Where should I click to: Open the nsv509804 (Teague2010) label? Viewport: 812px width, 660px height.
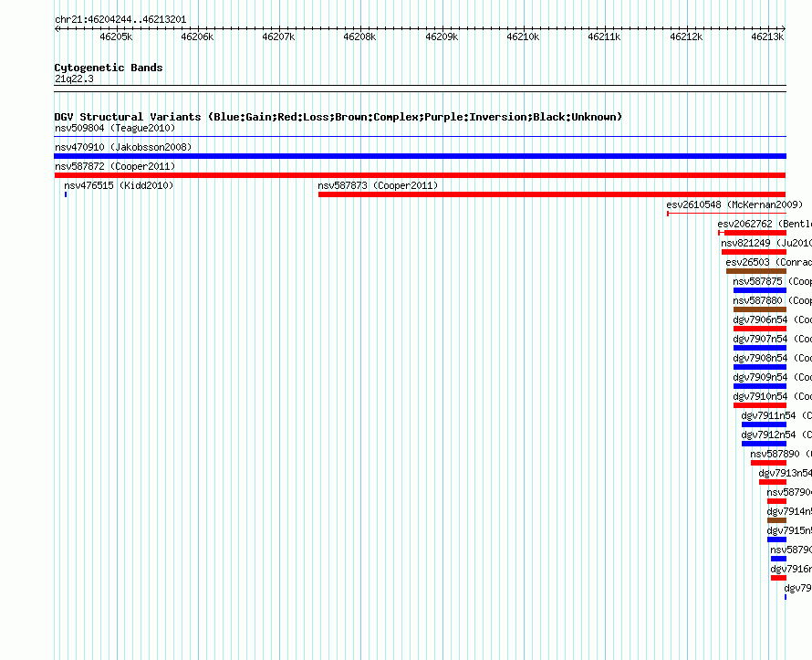pos(115,128)
